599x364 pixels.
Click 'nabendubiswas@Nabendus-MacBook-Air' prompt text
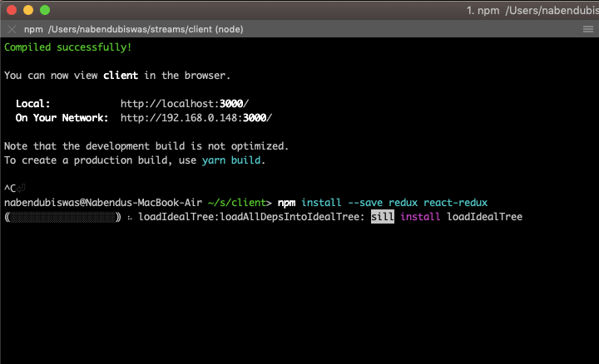click(103, 203)
